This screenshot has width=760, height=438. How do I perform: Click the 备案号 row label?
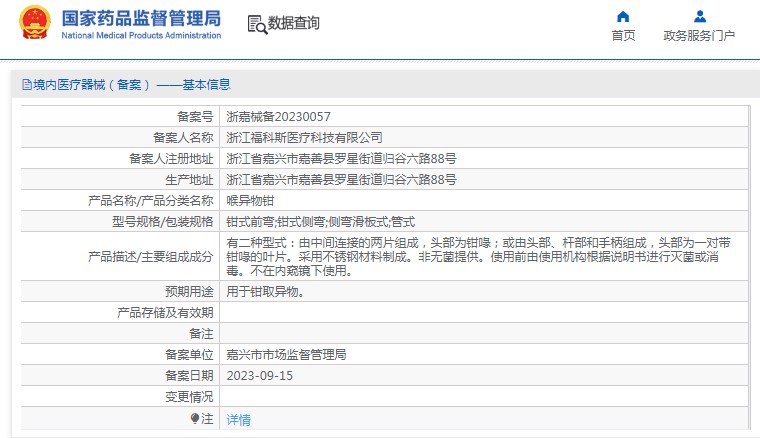pyautogui.click(x=195, y=117)
